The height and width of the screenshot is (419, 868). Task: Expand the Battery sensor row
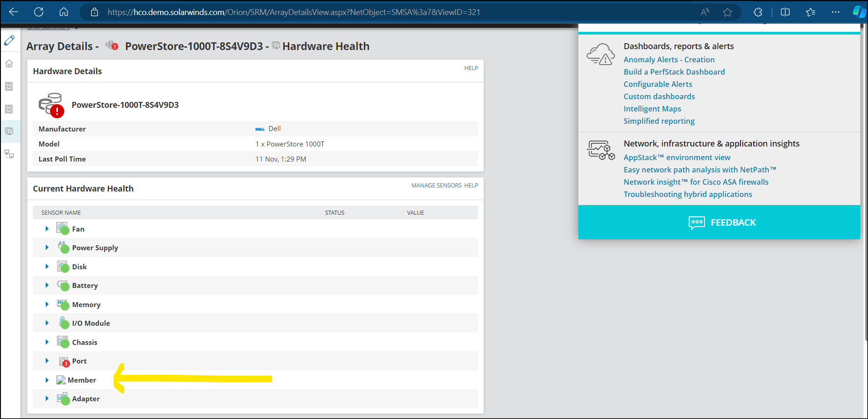(x=47, y=285)
